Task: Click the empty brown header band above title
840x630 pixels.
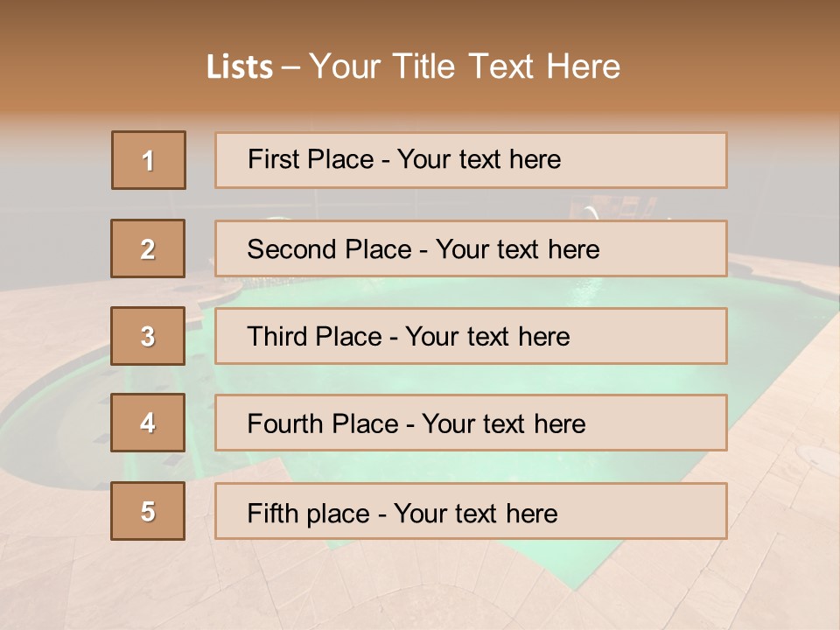Action: tap(420, 19)
